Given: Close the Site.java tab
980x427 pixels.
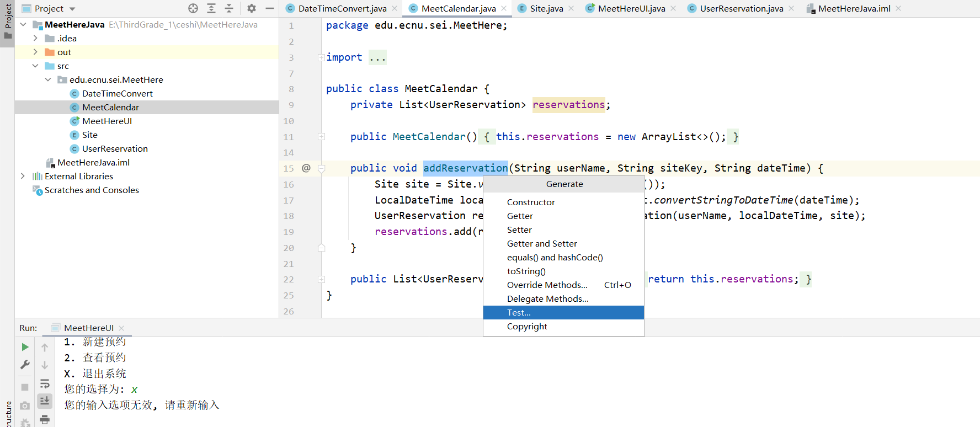Looking at the screenshot, I should tap(571, 8).
